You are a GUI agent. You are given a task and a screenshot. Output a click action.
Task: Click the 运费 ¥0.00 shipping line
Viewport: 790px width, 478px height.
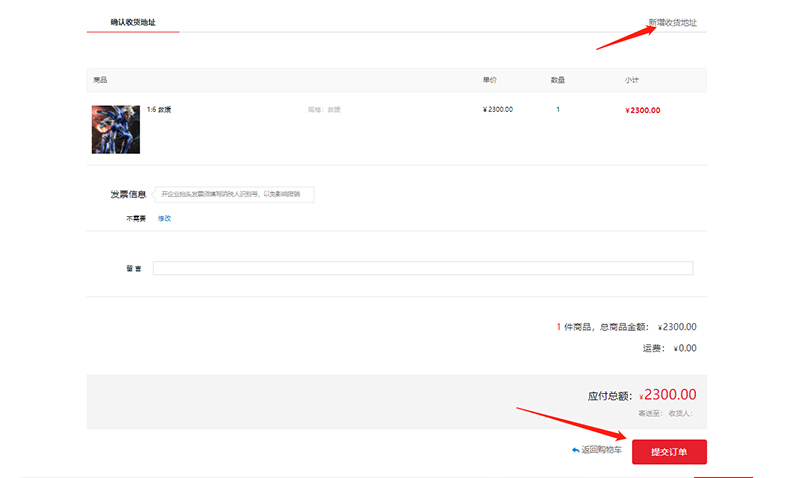669,349
